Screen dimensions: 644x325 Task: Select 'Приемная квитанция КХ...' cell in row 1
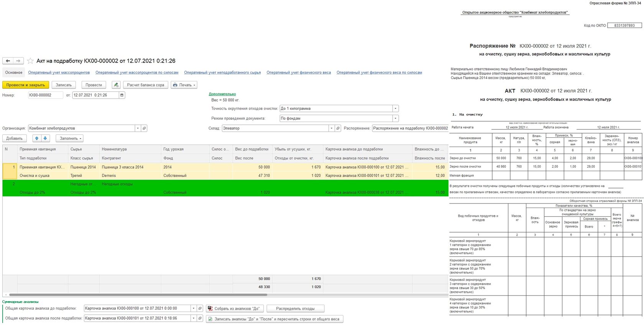click(x=43, y=167)
